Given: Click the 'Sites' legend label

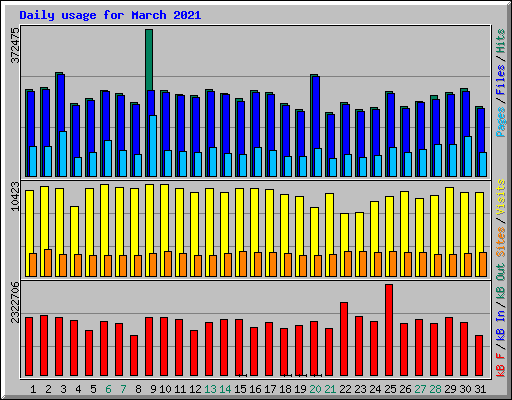Looking at the screenshot, I should click(x=501, y=241).
